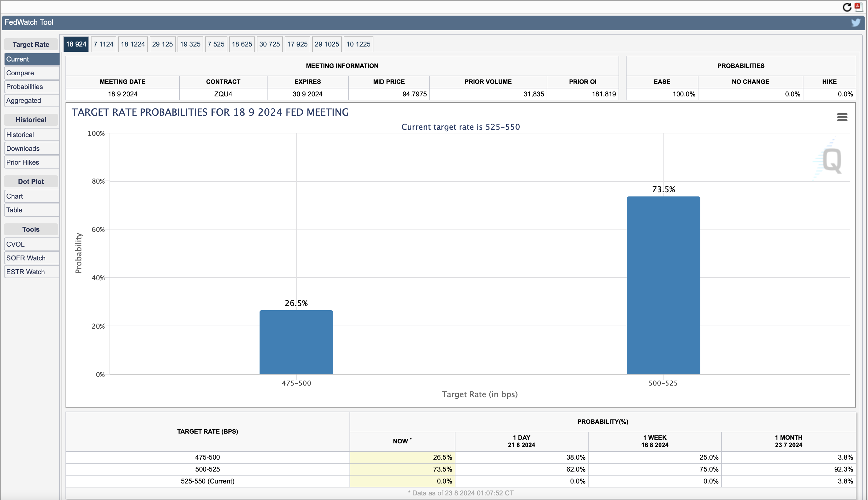
Task: Click the 1 MONTH 23 7 2024 column header
Action: click(788, 441)
